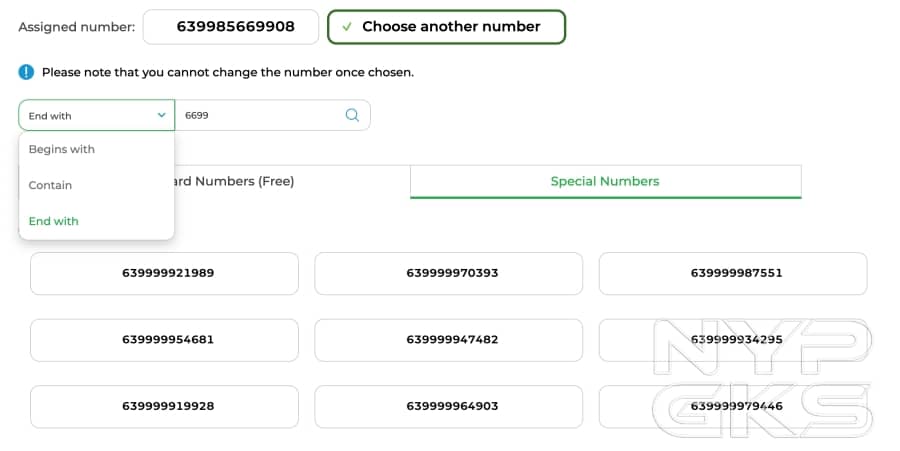The image size is (900, 451).
Task: Choose number 639999987551
Action: [732, 273]
